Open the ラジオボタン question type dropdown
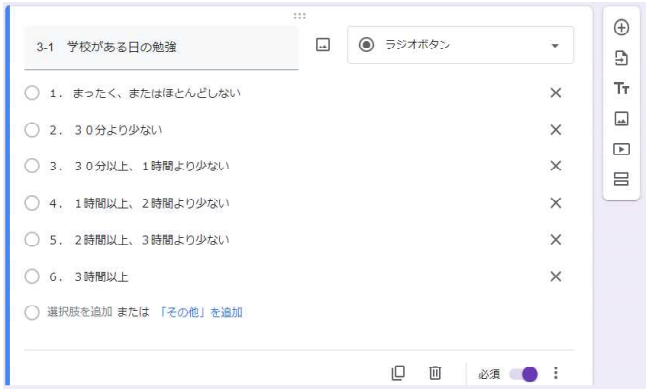646x389 pixels. pyautogui.click(x=461, y=45)
